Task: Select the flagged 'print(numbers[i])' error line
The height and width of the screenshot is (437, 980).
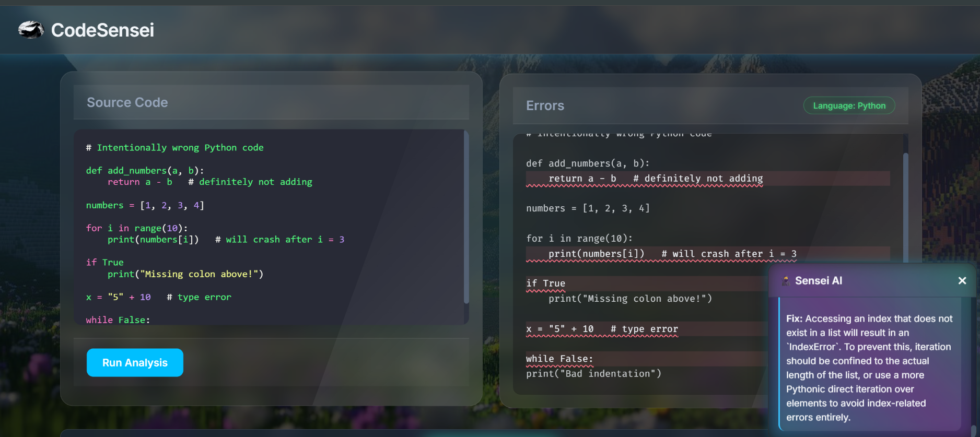Action: (x=708, y=254)
